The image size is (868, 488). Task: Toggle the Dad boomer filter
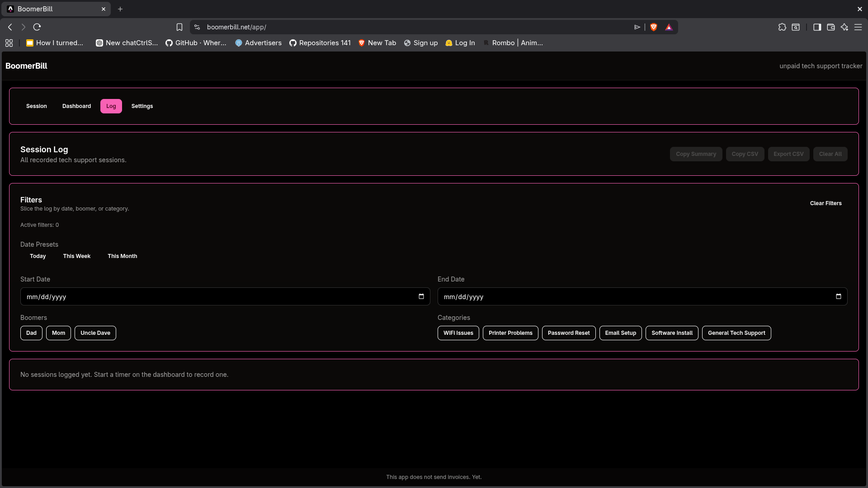pos(31,333)
